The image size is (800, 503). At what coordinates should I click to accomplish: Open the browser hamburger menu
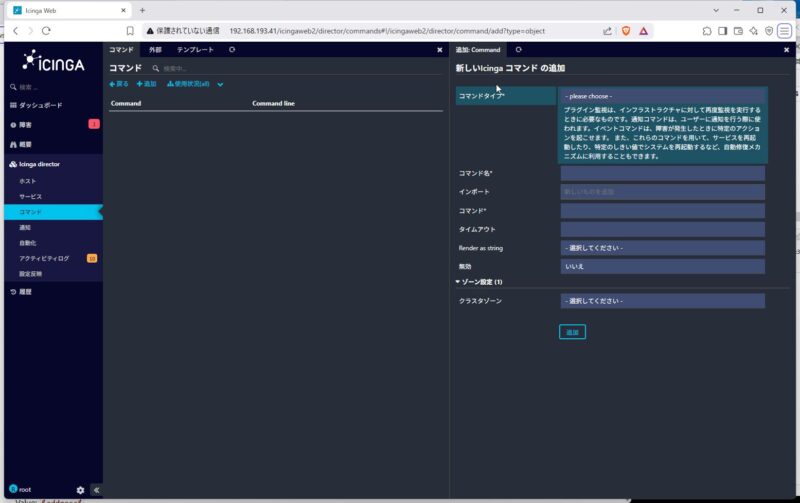pyautogui.click(x=784, y=31)
